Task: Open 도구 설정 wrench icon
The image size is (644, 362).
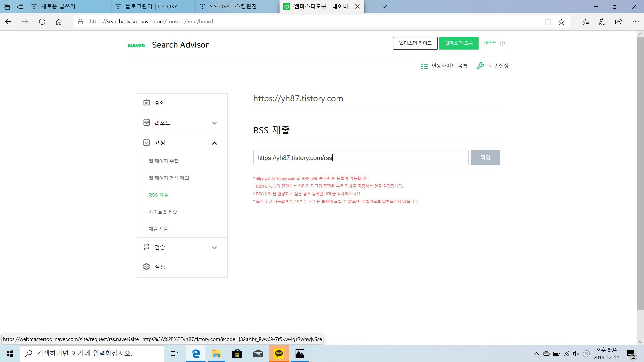Action: coord(480,66)
